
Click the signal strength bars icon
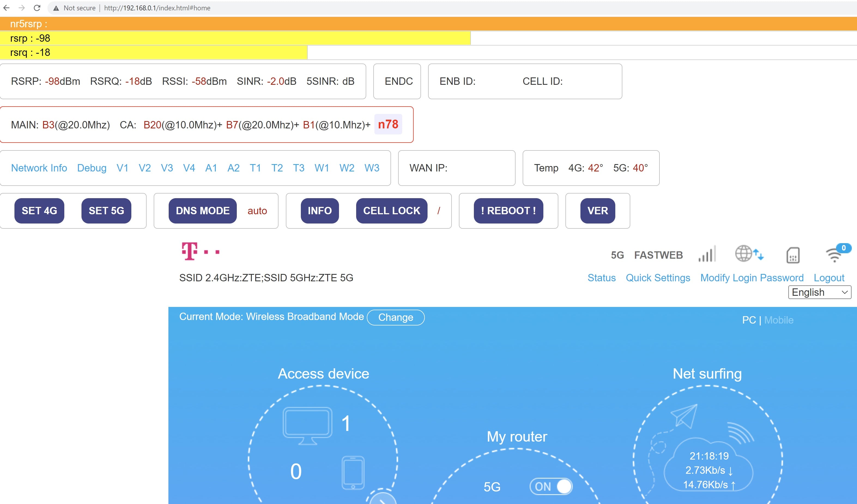(707, 254)
